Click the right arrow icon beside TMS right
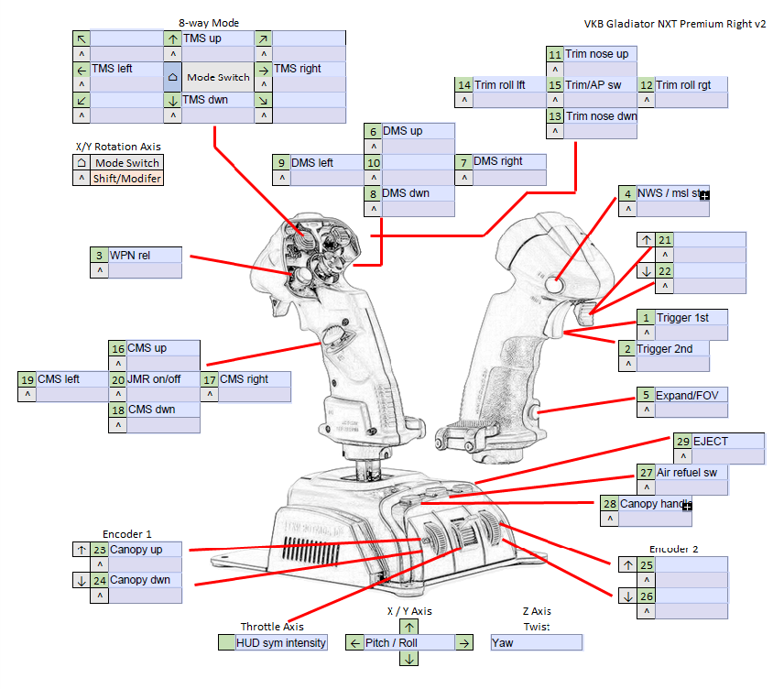This screenshot has height=689, width=784. point(263,70)
